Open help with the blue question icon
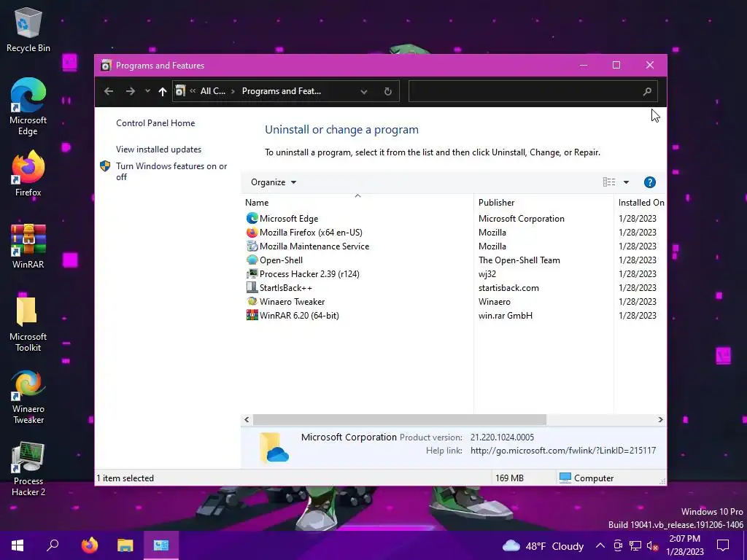 point(650,182)
